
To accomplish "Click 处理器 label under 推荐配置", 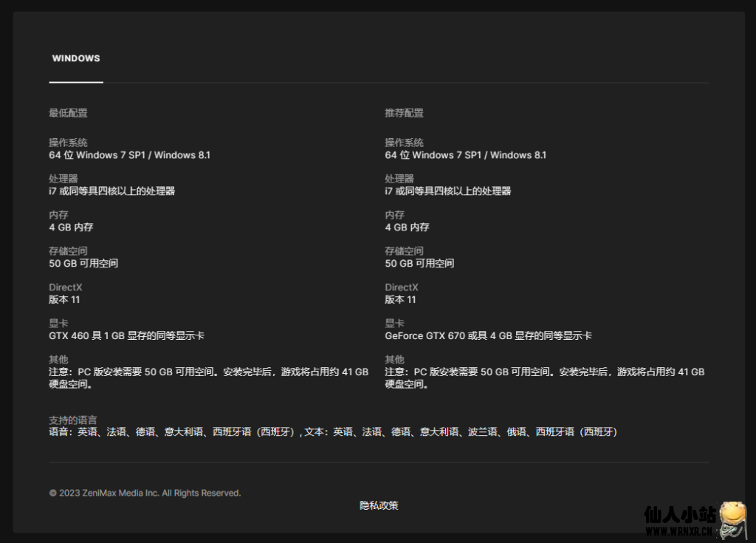I will pos(399,179).
